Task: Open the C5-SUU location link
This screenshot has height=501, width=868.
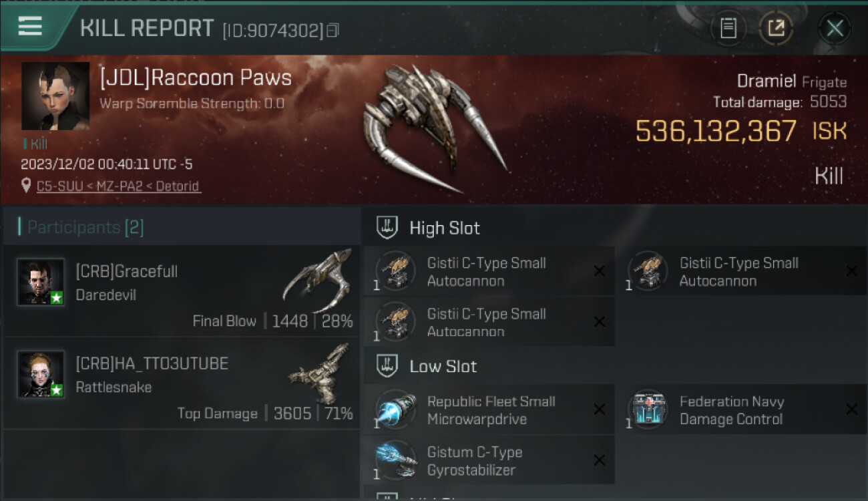Action: pos(119,186)
